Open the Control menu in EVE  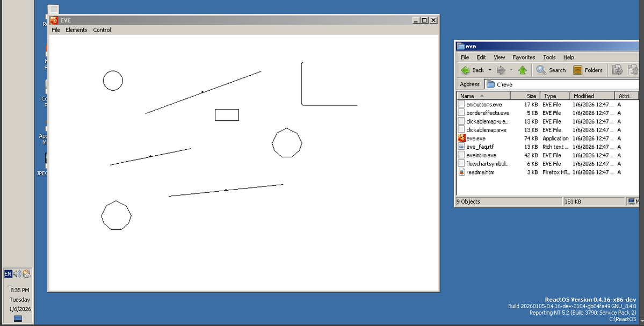pos(102,30)
